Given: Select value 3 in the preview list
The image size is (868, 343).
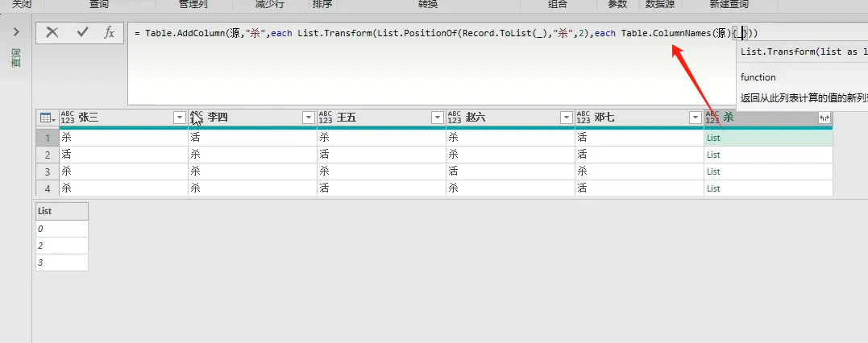Looking at the screenshot, I should (x=61, y=262).
